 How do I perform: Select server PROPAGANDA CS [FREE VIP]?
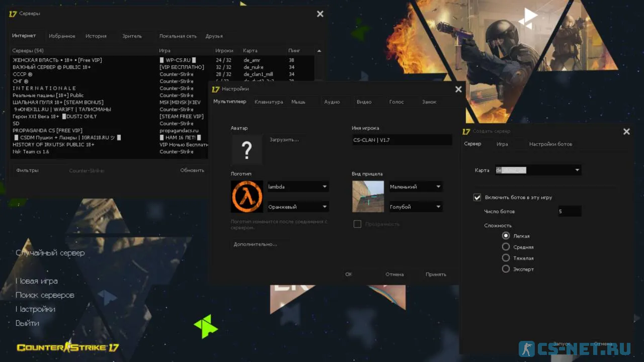[x=110, y=131]
